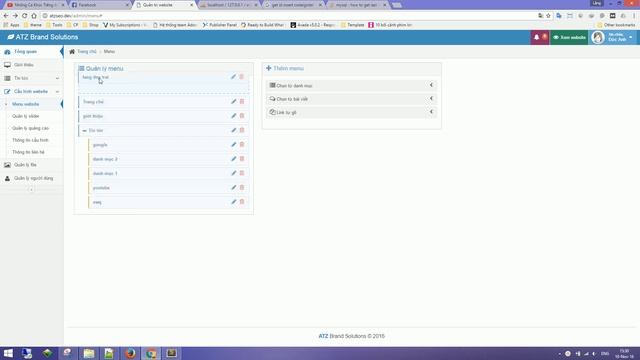Switch to the localhost browser tab
The image size is (640, 360).
(229, 5)
